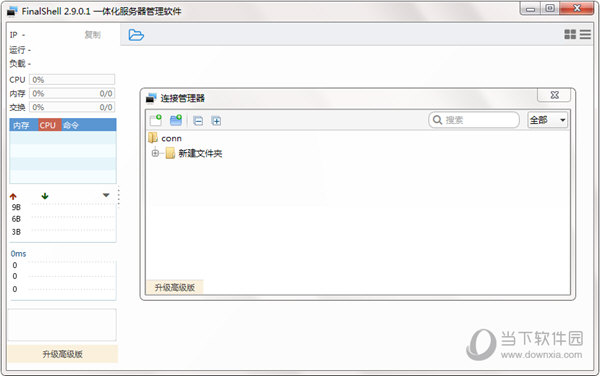The width and height of the screenshot is (600, 376).
Task: Expand the 新建文件夹 tree node
Action: click(155, 153)
